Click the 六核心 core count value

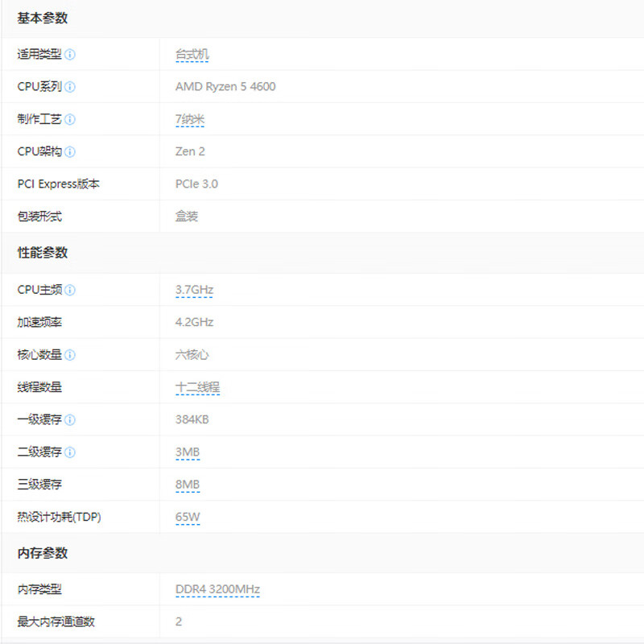(x=192, y=355)
